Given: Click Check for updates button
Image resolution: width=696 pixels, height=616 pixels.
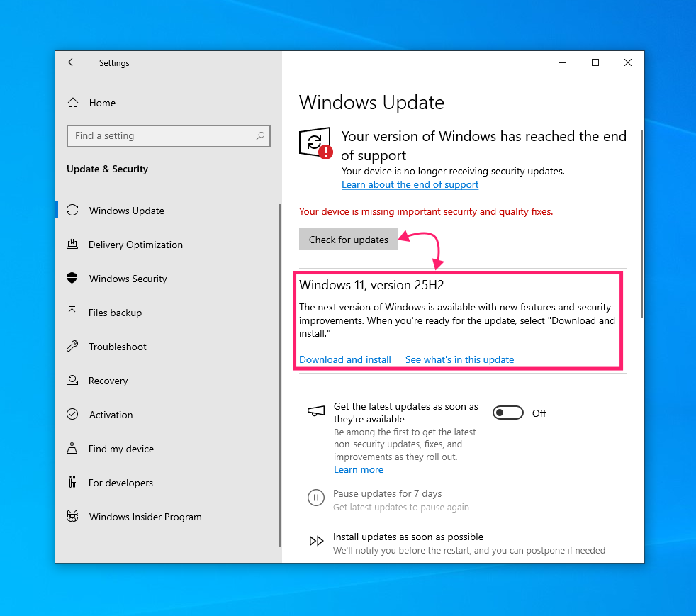Looking at the screenshot, I should tap(349, 240).
